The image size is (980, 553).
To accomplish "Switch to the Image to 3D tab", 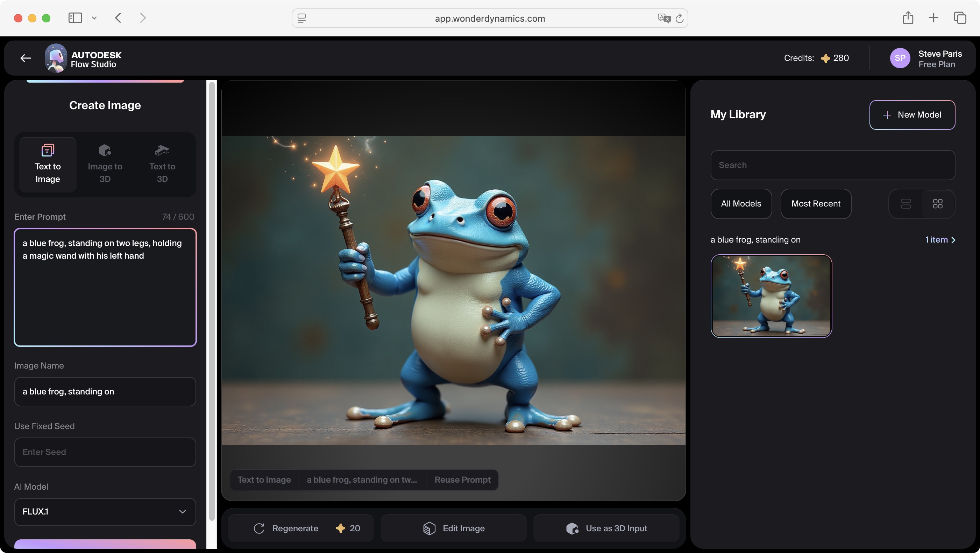I will coord(105,164).
